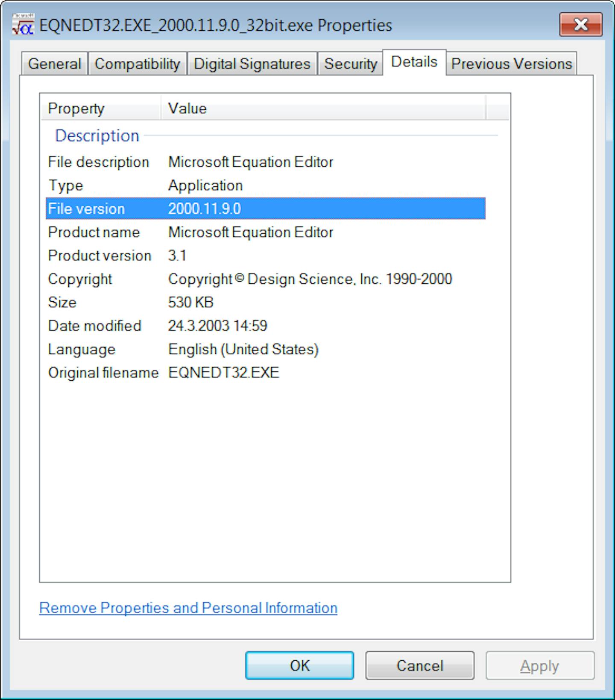Select the Type property row
615x700 pixels.
pos(265,185)
